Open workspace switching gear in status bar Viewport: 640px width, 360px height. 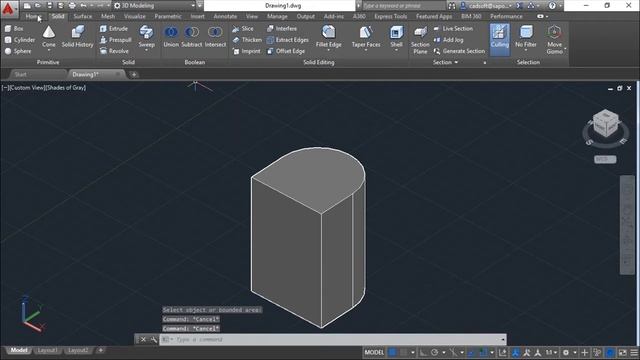click(x=566, y=352)
